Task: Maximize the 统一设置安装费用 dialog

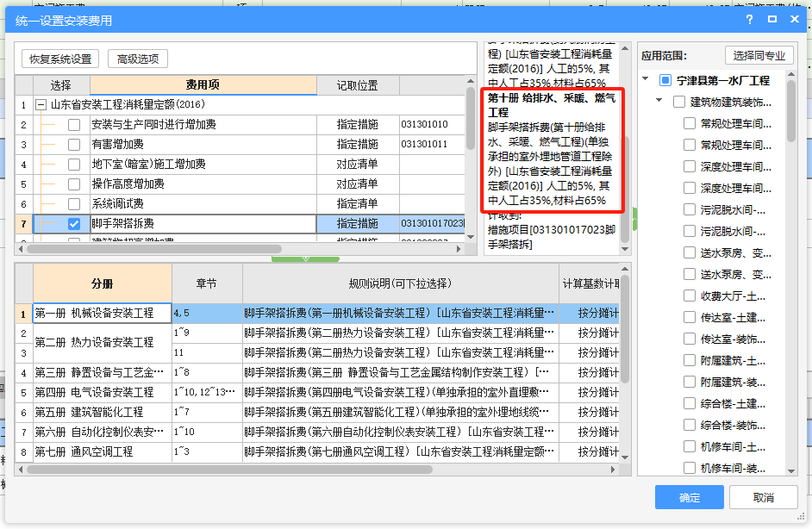Action: pos(771,19)
